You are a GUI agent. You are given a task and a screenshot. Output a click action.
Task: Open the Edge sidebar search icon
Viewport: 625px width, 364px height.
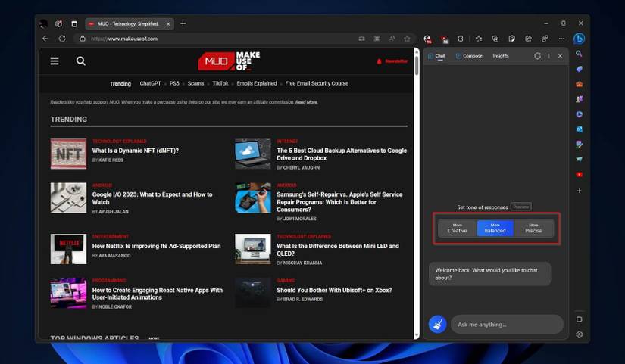[580, 54]
